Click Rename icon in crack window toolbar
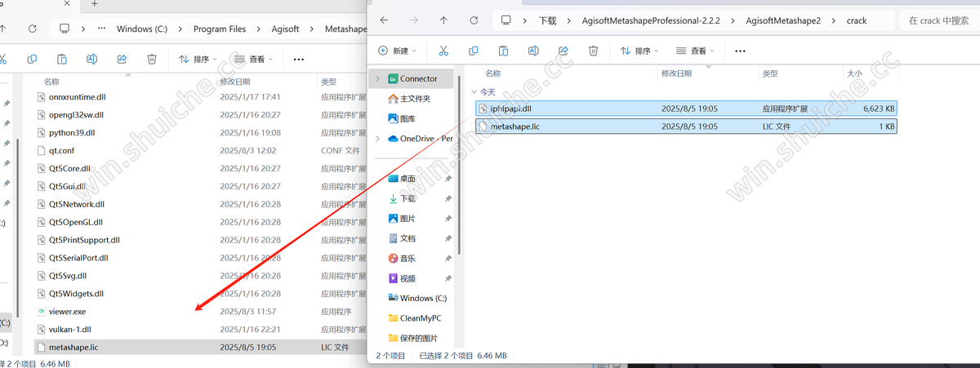 533,51
